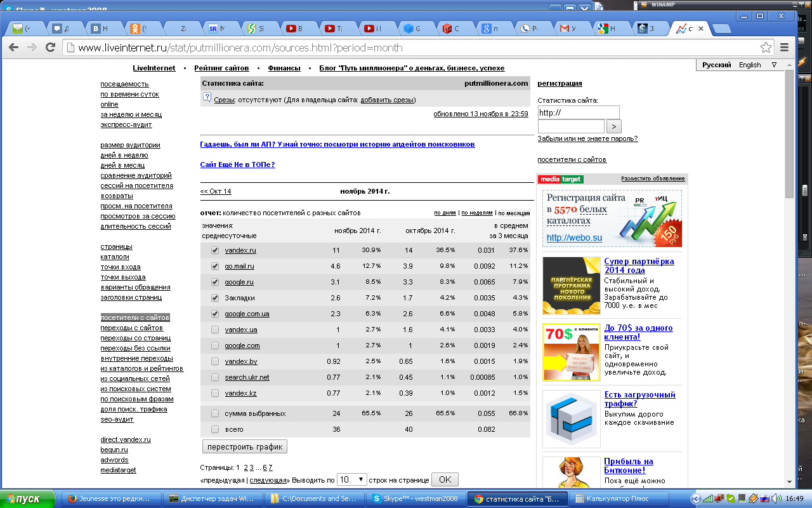Check the yandex.kz checkbox

[215, 393]
